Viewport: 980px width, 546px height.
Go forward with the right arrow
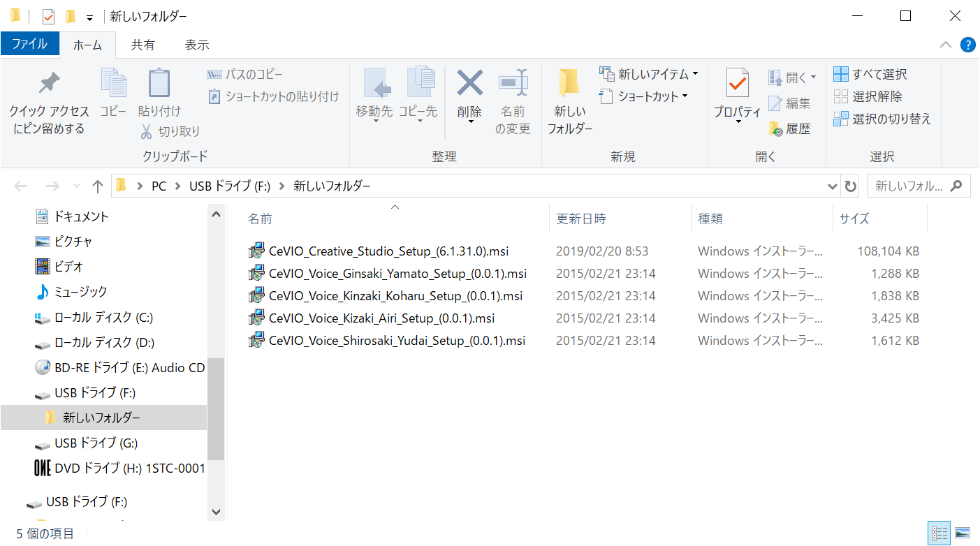coord(52,186)
